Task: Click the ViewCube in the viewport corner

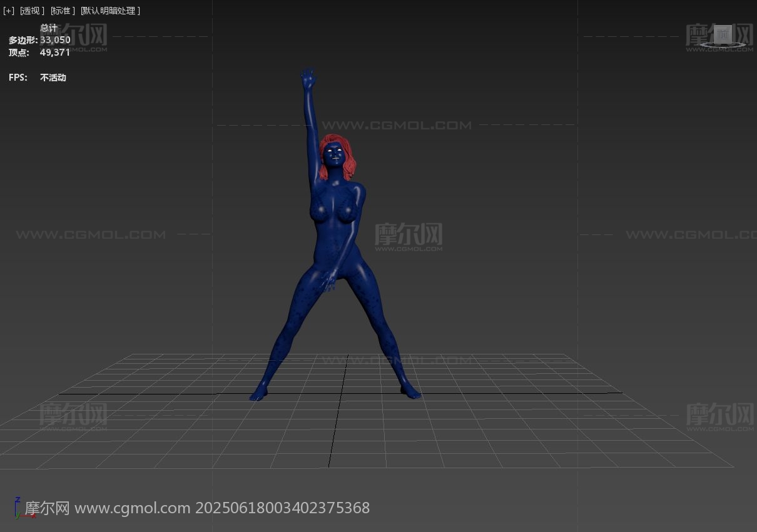Action: click(723, 36)
